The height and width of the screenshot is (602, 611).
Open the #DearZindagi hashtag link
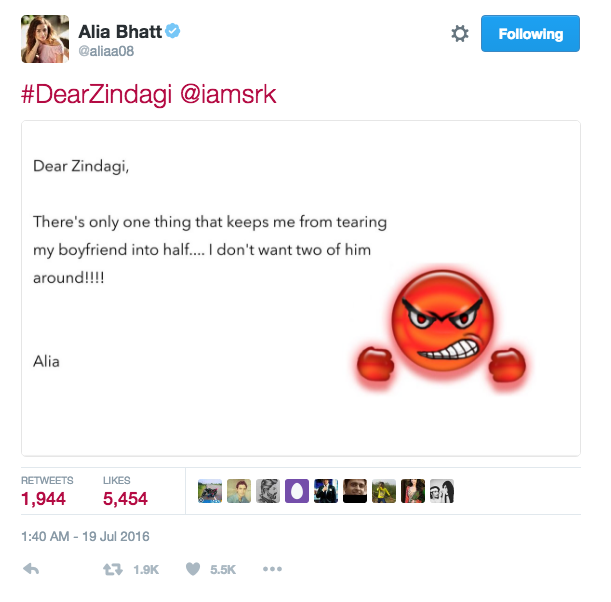[96, 95]
